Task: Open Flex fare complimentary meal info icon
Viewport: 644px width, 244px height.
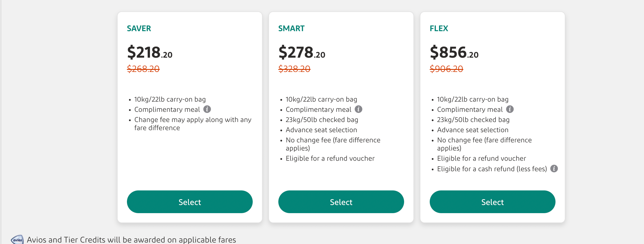Action: point(510,109)
